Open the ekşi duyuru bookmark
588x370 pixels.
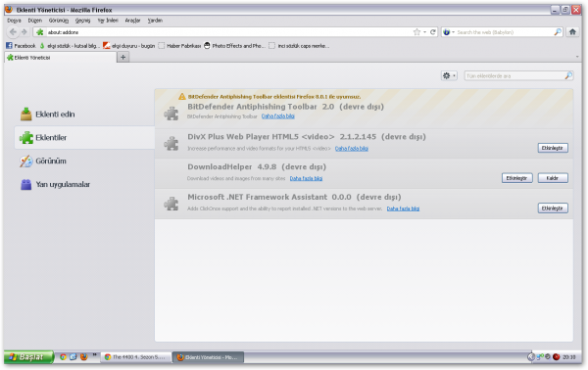click(x=129, y=46)
